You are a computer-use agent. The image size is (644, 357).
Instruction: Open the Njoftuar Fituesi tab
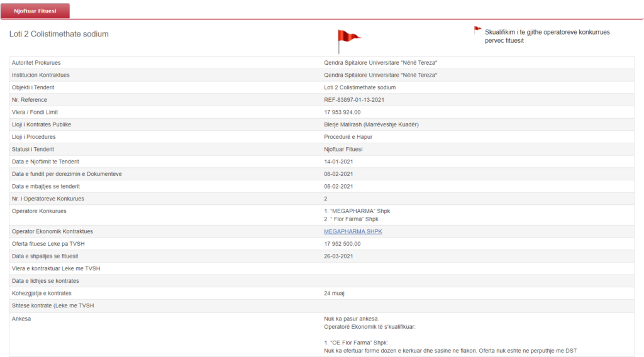tap(35, 11)
